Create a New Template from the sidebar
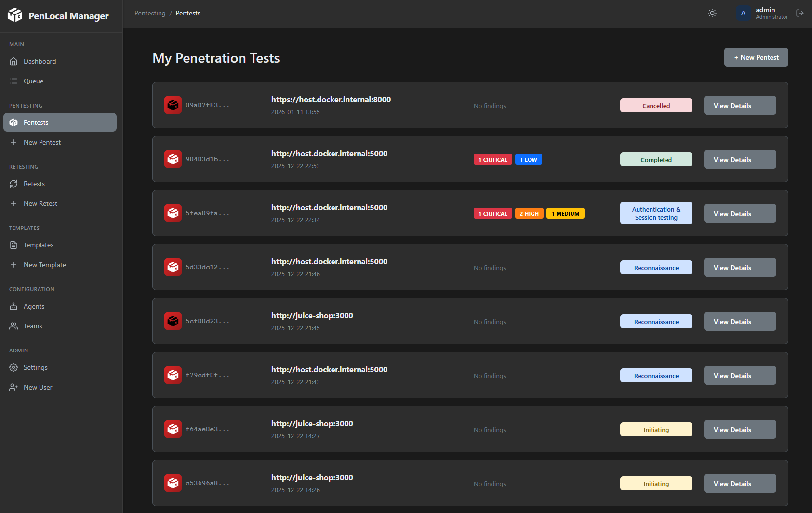The image size is (812, 513). [x=44, y=265]
